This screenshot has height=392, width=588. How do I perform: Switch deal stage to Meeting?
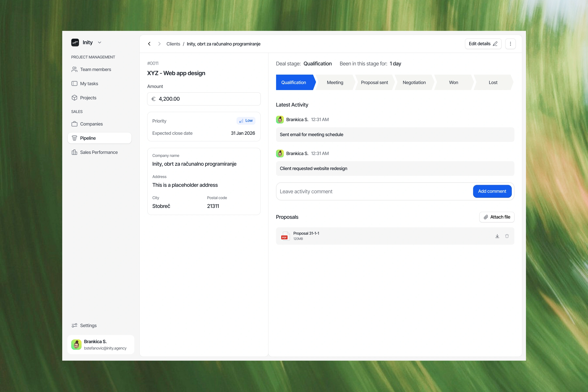[335, 82]
